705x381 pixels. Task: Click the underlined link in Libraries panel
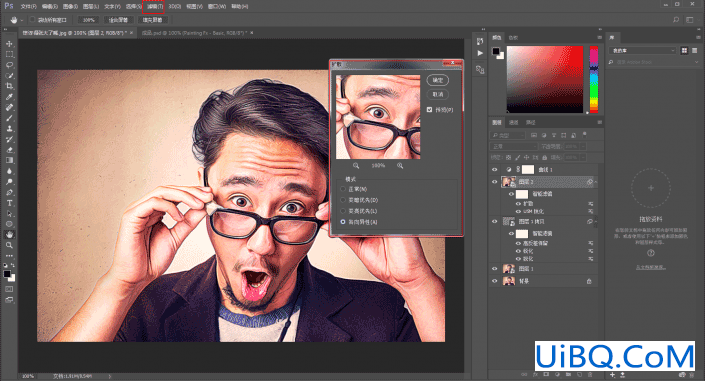(x=651, y=267)
